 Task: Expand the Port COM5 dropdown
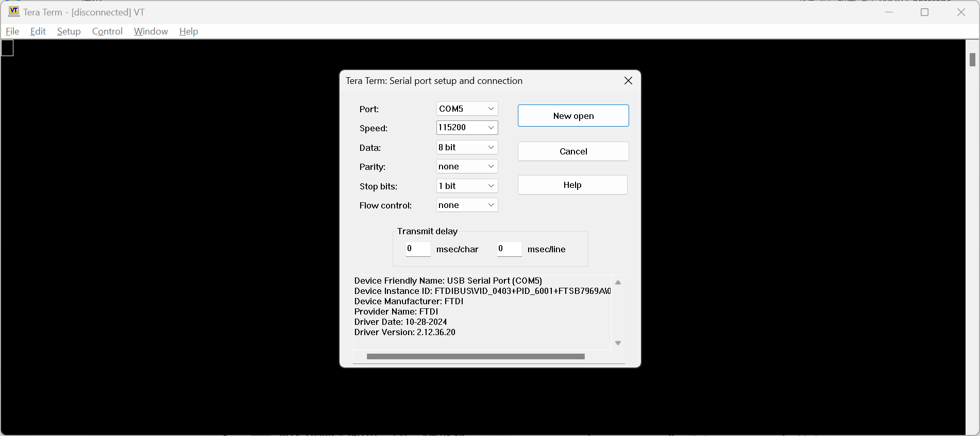click(467, 109)
